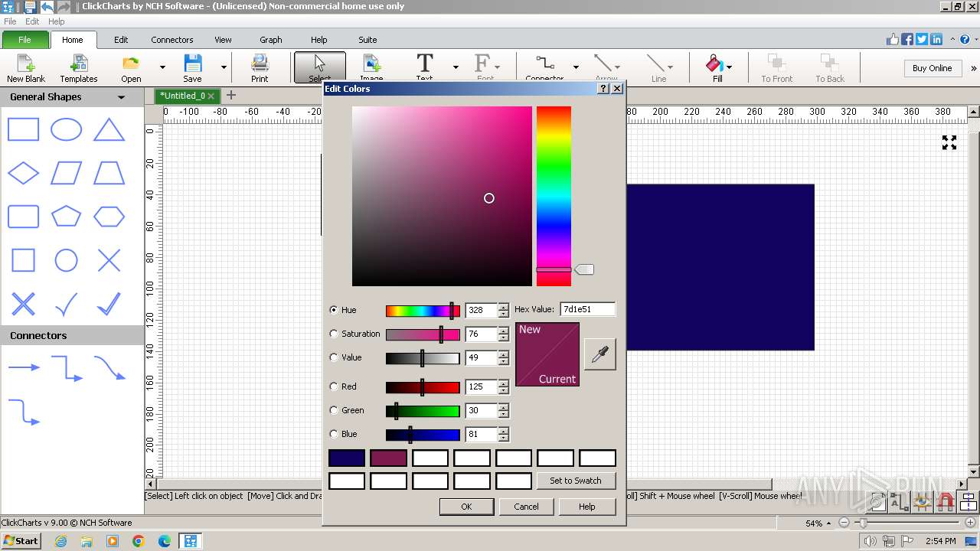The height and width of the screenshot is (551, 980).
Task: Click the Save disk icon
Action: tap(192, 63)
